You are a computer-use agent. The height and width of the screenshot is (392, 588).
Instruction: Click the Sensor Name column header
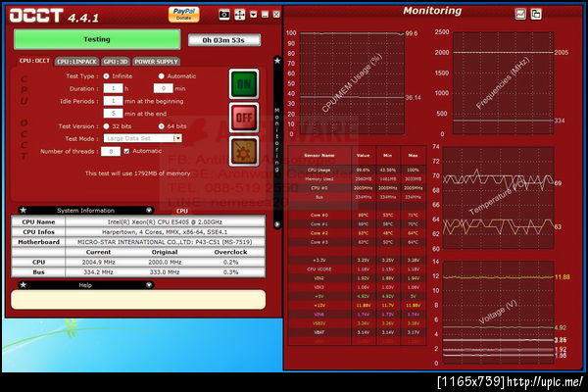pos(319,155)
